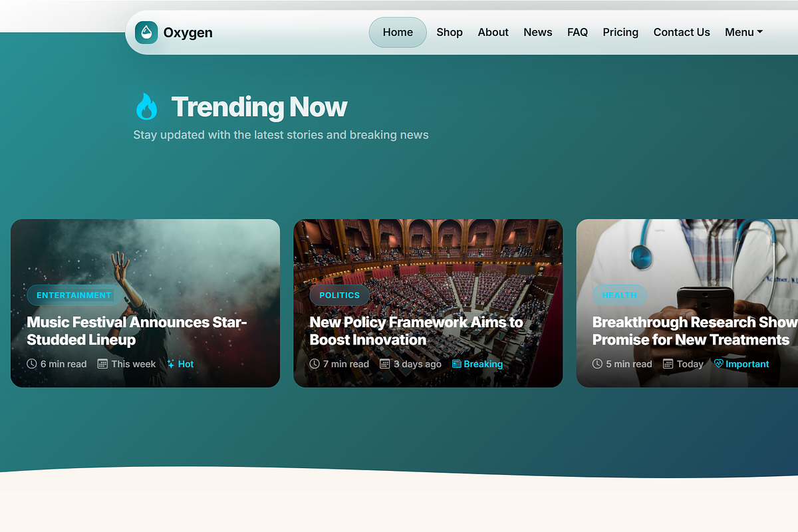
Task: Open the Shop page
Action: tap(450, 32)
